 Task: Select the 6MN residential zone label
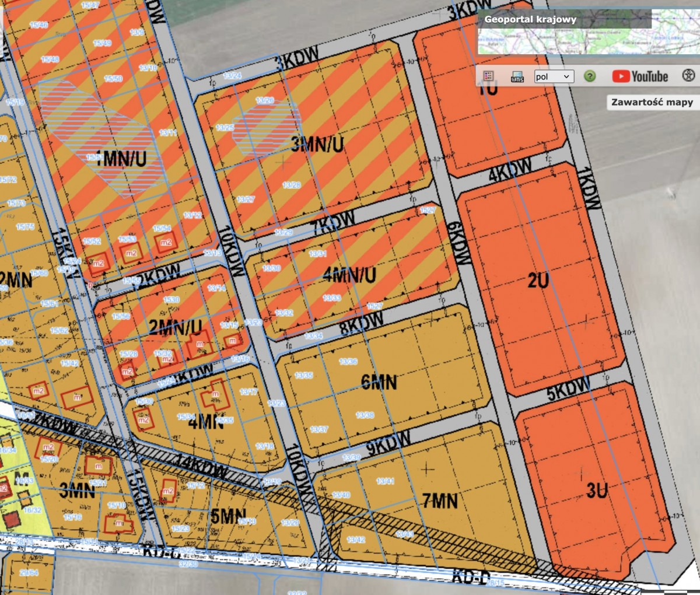point(379,383)
